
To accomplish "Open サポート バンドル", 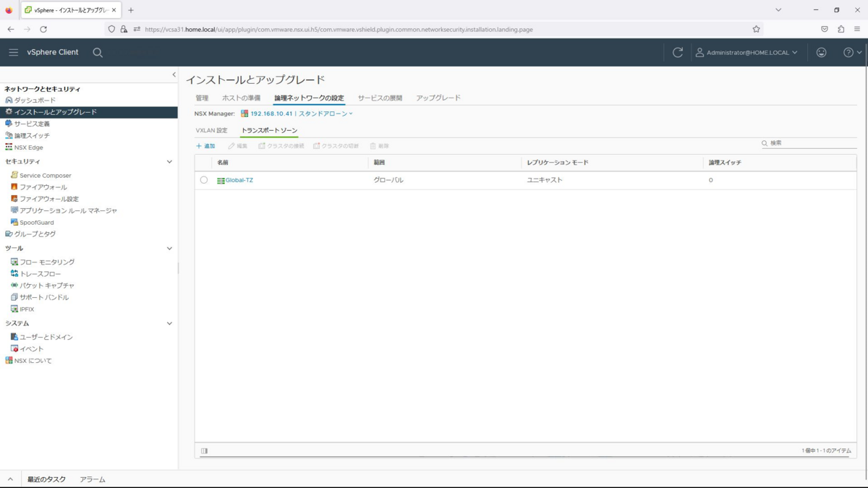I will coord(44,297).
